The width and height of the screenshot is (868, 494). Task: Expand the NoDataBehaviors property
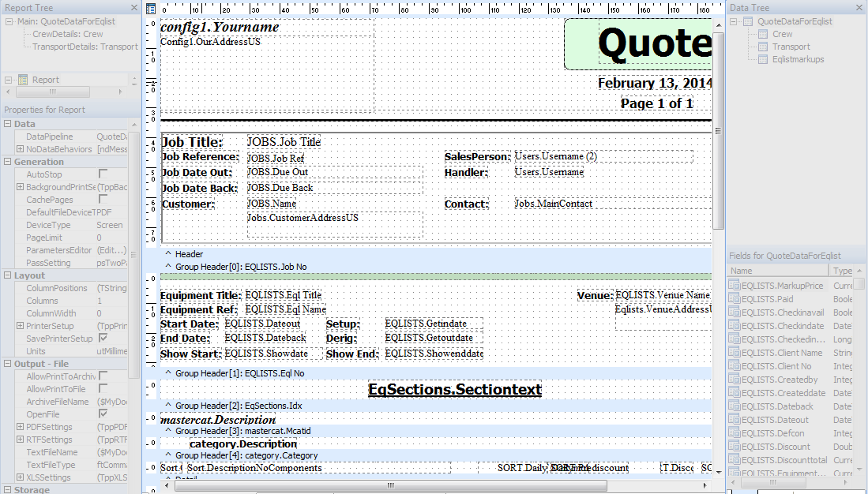(20, 149)
